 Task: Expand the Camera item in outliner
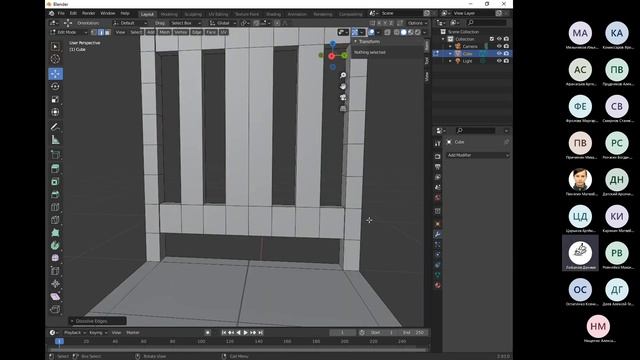(451, 46)
